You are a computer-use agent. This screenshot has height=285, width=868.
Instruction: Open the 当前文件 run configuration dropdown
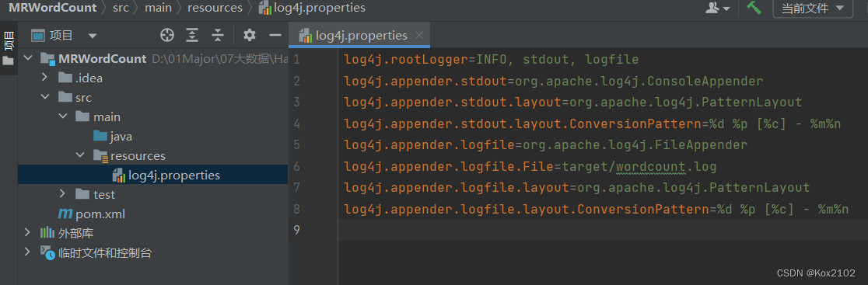[x=812, y=9]
